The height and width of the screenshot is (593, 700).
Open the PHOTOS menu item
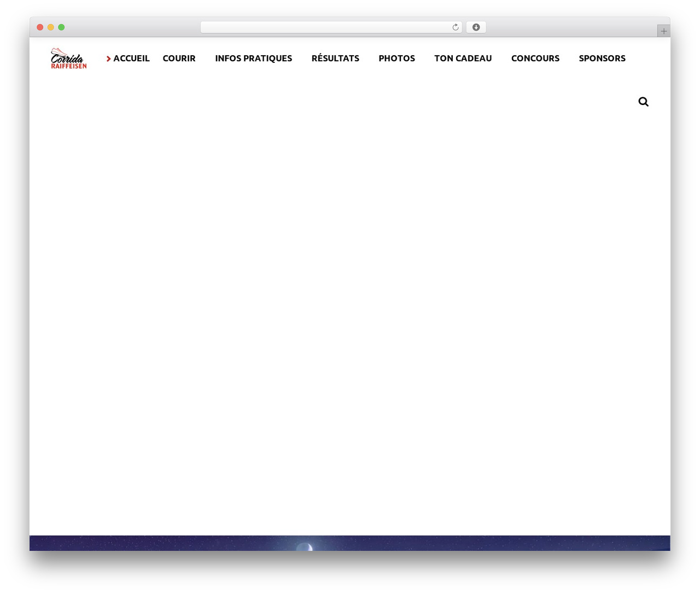point(396,59)
